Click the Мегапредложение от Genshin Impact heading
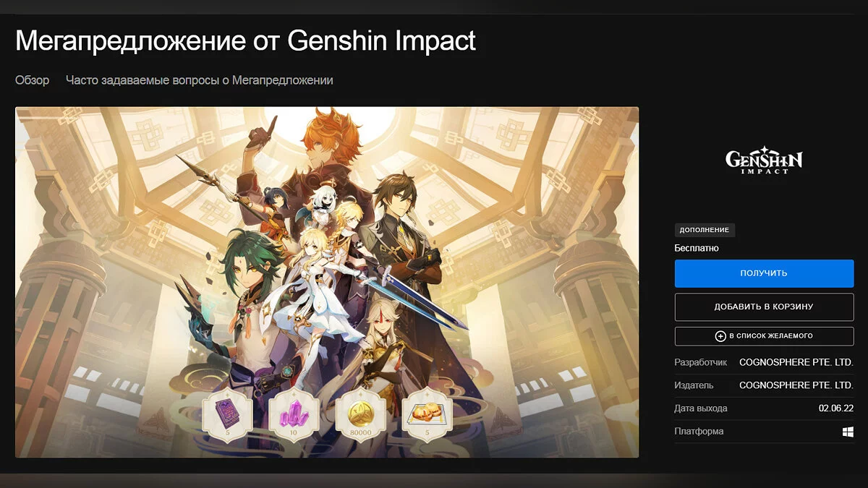The width and height of the screenshot is (868, 488). pyautogui.click(x=246, y=41)
